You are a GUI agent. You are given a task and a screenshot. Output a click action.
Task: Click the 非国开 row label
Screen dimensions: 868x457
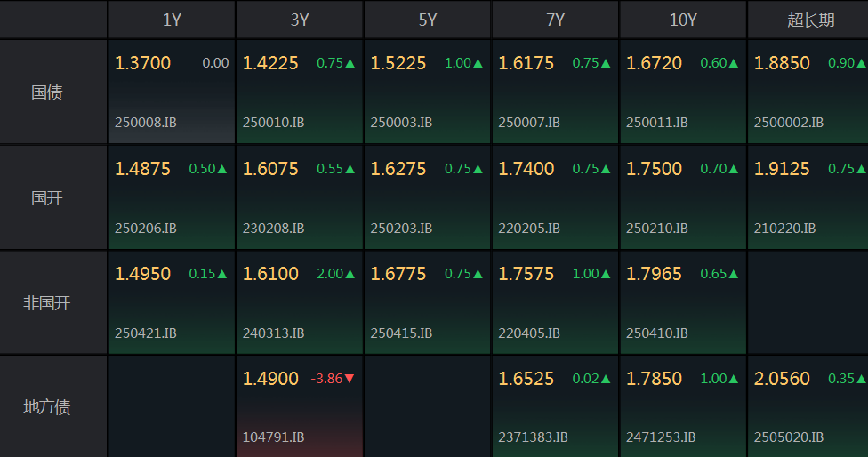click(47, 303)
